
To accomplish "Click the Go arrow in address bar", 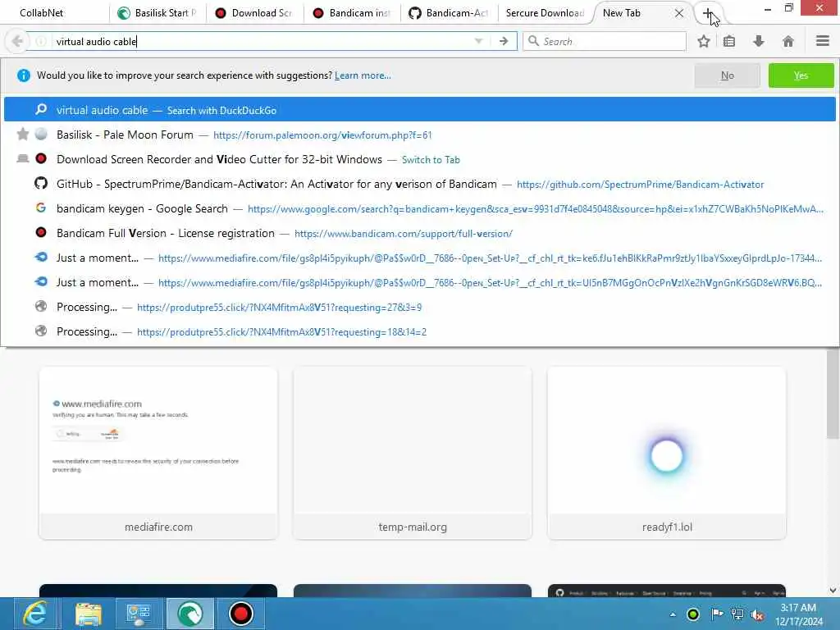I will [x=504, y=41].
